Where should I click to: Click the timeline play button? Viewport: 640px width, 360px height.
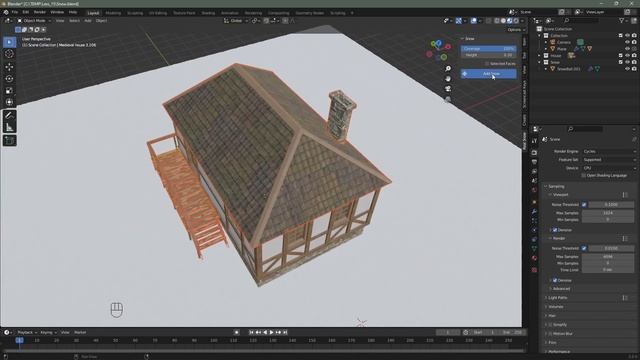271,332
